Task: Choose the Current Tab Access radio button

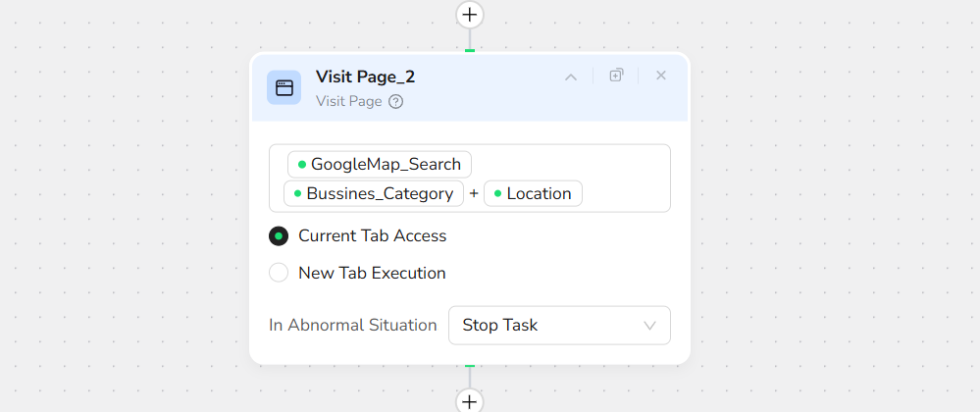Action: coord(279,236)
